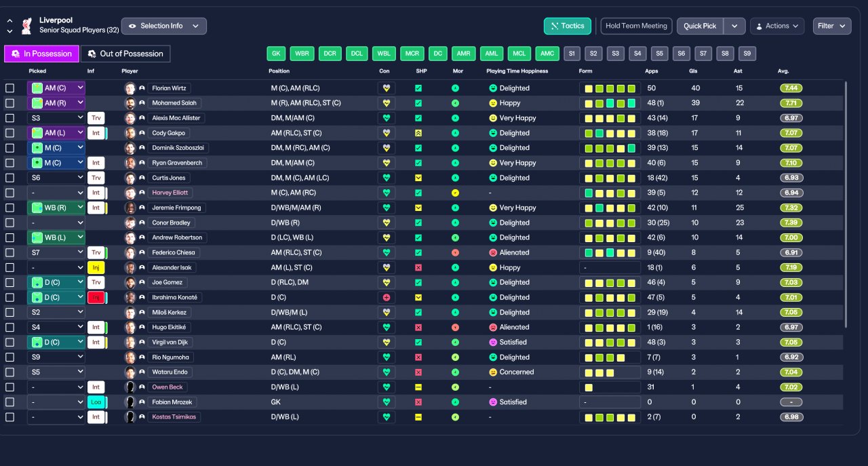Open the Selection Info dropdown
The image size is (868, 466).
164,26
